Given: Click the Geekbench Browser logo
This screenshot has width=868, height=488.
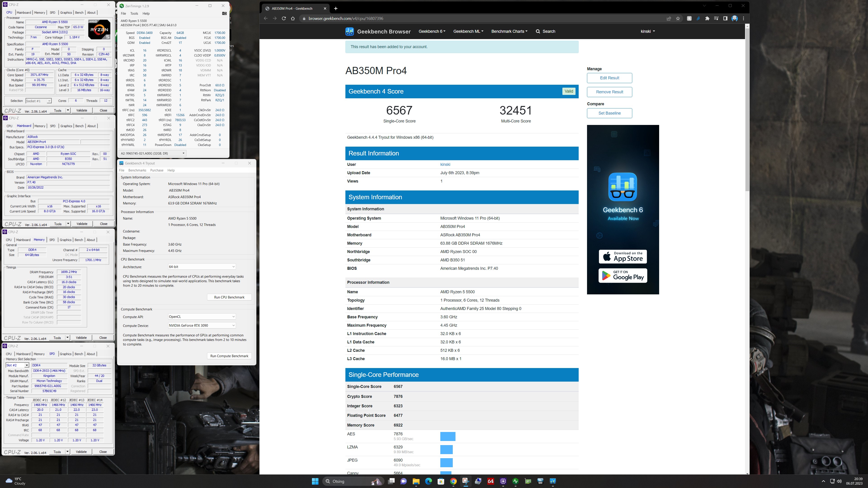Looking at the screenshot, I should tap(378, 31).
